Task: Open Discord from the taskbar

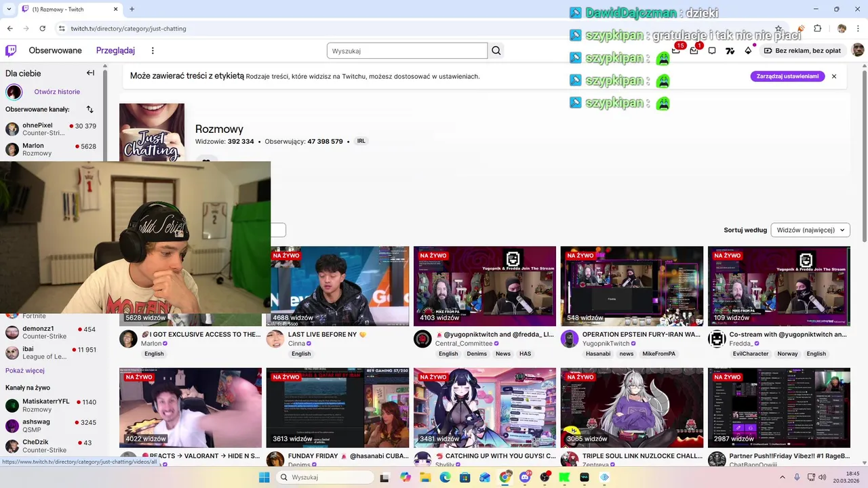Action: (x=525, y=477)
